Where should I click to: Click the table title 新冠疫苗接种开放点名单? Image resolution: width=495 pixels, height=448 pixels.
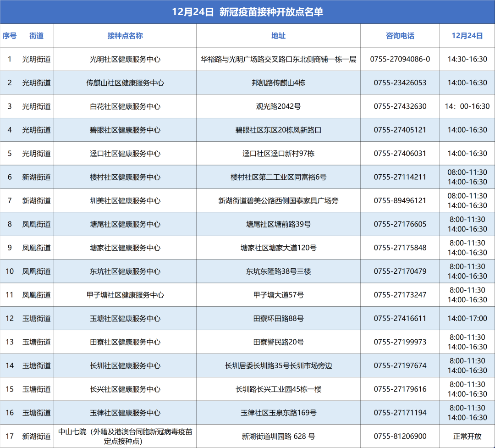tap(247, 12)
